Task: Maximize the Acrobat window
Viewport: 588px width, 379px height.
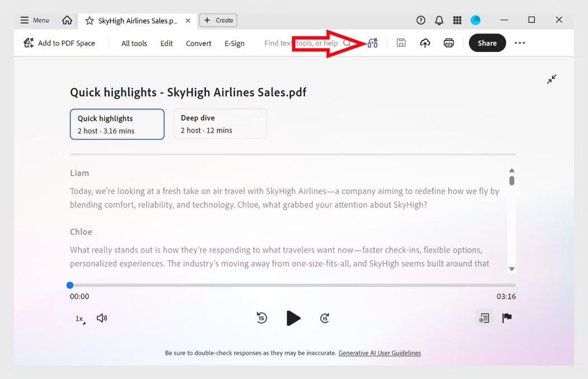Action: pos(531,20)
